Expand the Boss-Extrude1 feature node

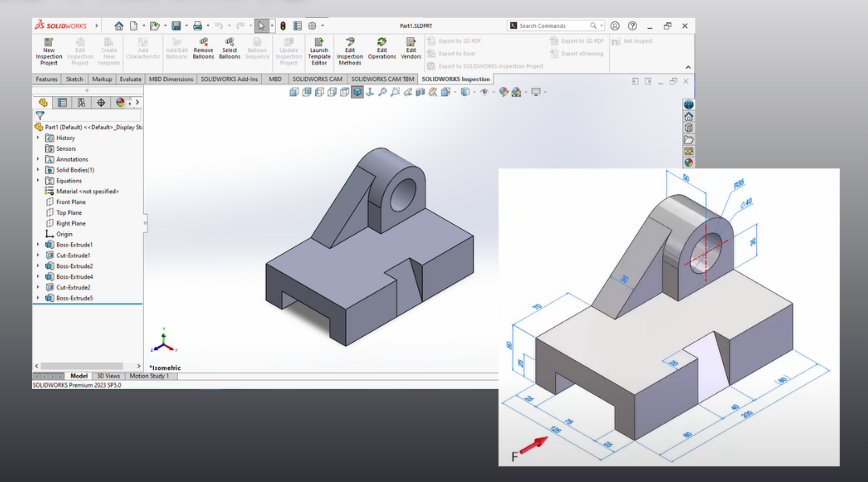pos(39,245)
